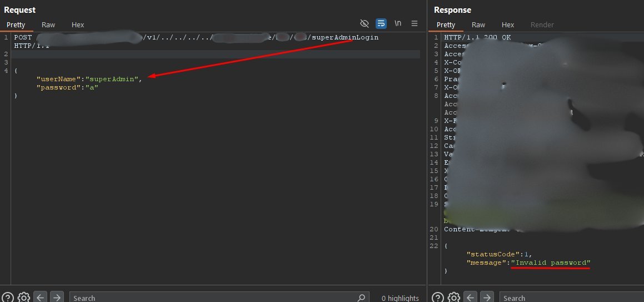
Task: Toggle the hide non-printable characters eye icon
Action: pyautogui.click(x=365, y=23)
